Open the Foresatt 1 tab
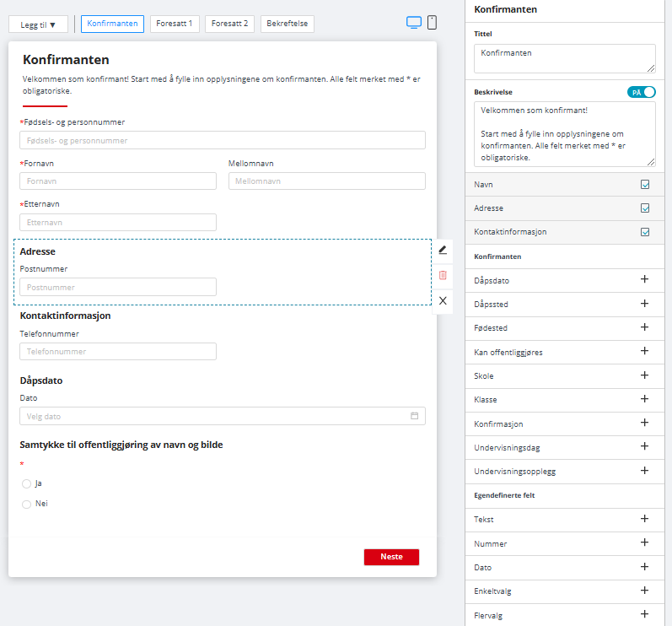 pyautogui.click(x=175, y=24)
